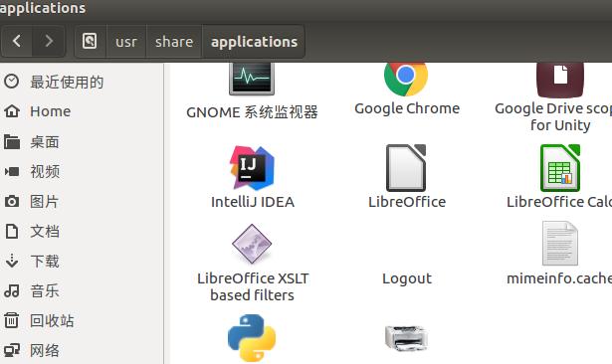The width and height of the screenshot is (612, 364).
Task: Select the IntelliJ IDEA application icon
Action: tap(252, 168)
